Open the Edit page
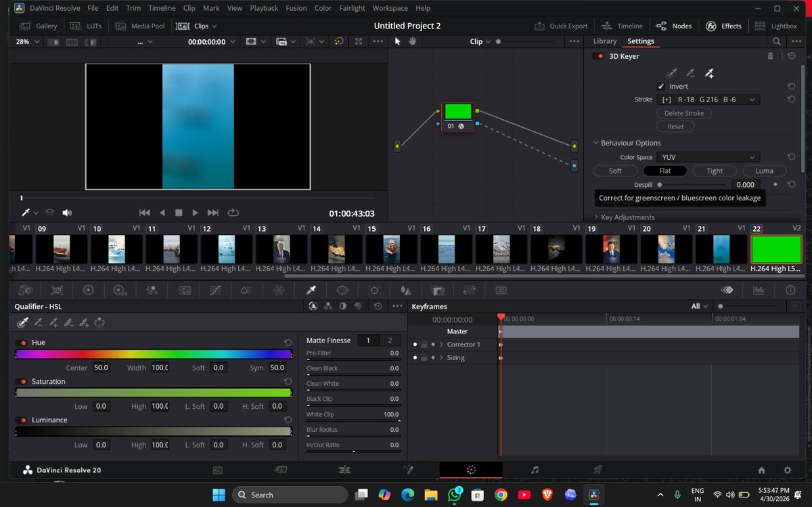 [x=344, y=470]
